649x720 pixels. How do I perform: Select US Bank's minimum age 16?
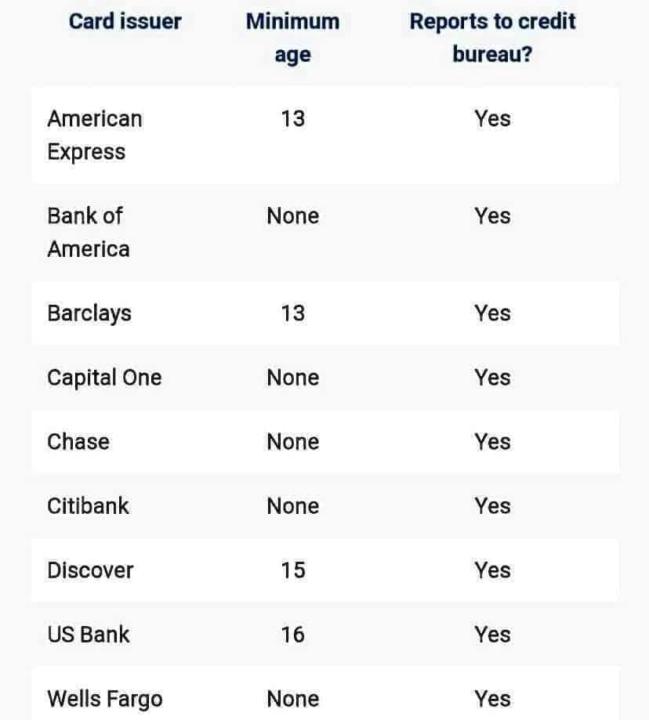[292, 634]
